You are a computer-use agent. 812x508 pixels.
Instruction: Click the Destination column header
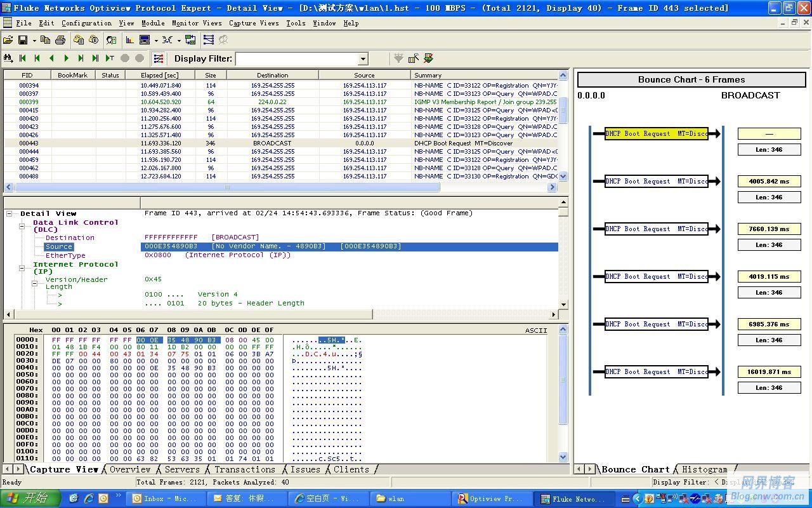273,75
